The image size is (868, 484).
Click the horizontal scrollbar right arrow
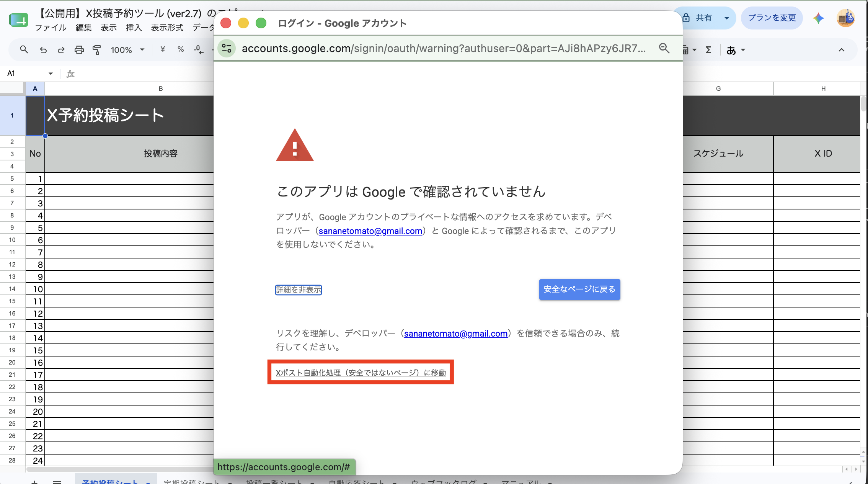pos(856,469)
